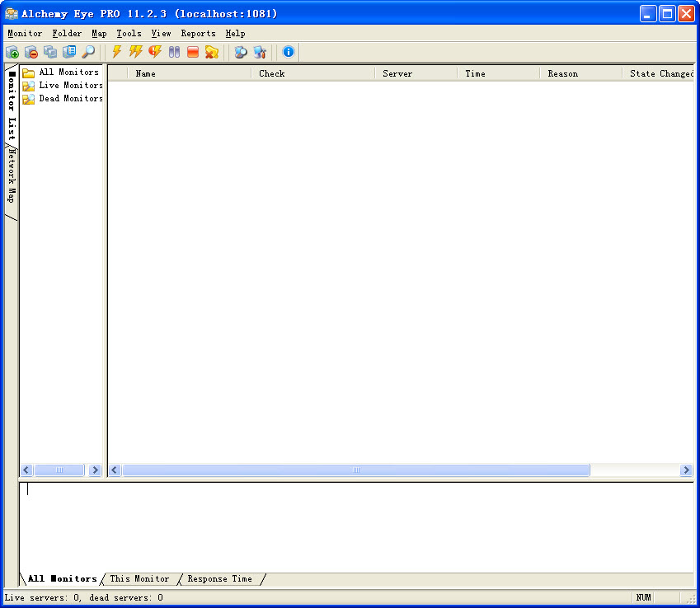This screenshot has width=700, height=608.
Task: Click the add new monitor icon
Action: [x=12, y=52]
